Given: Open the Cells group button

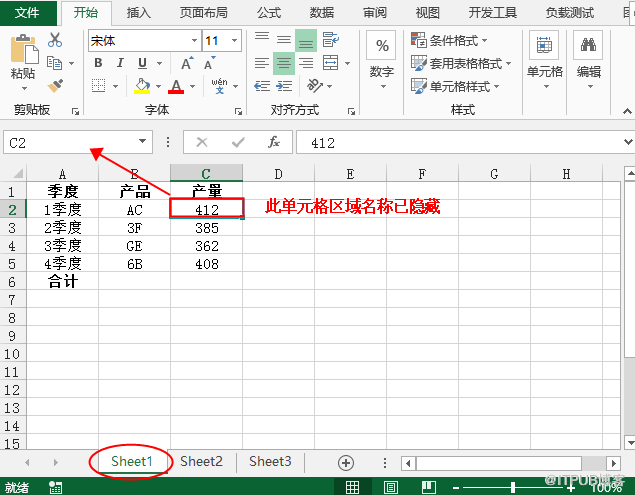Looking at the screenshot, I should pyautogui.click(x=545, y=60).
